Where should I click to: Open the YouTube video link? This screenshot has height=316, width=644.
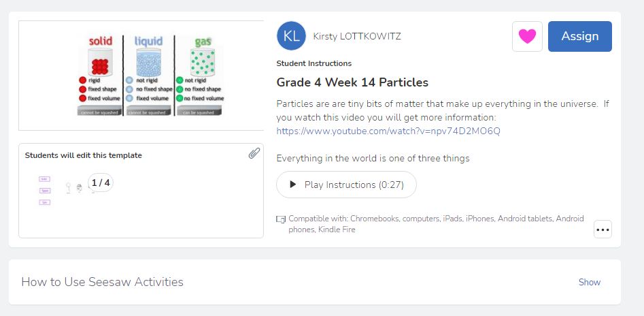coord(388,131)
